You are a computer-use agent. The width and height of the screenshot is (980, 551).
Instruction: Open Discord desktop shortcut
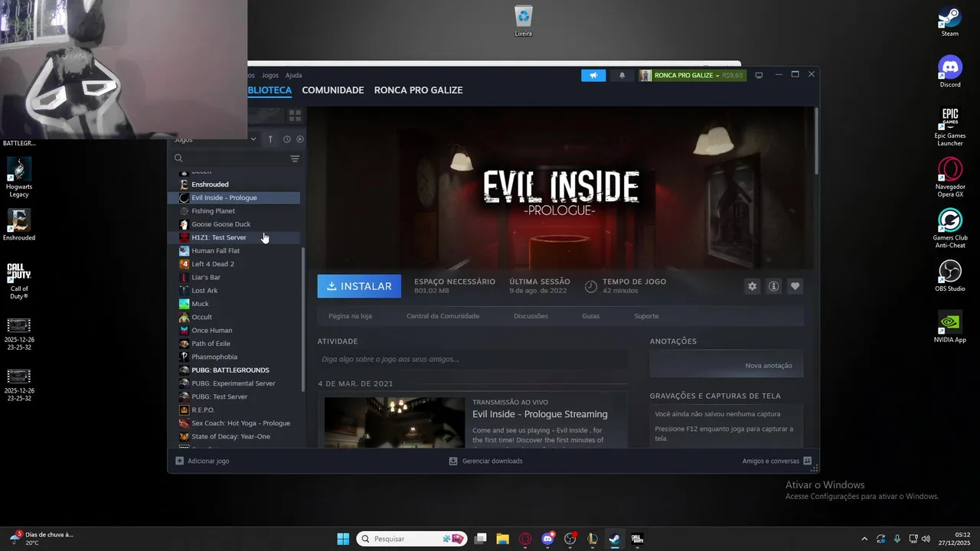click(x=950, y=72)
